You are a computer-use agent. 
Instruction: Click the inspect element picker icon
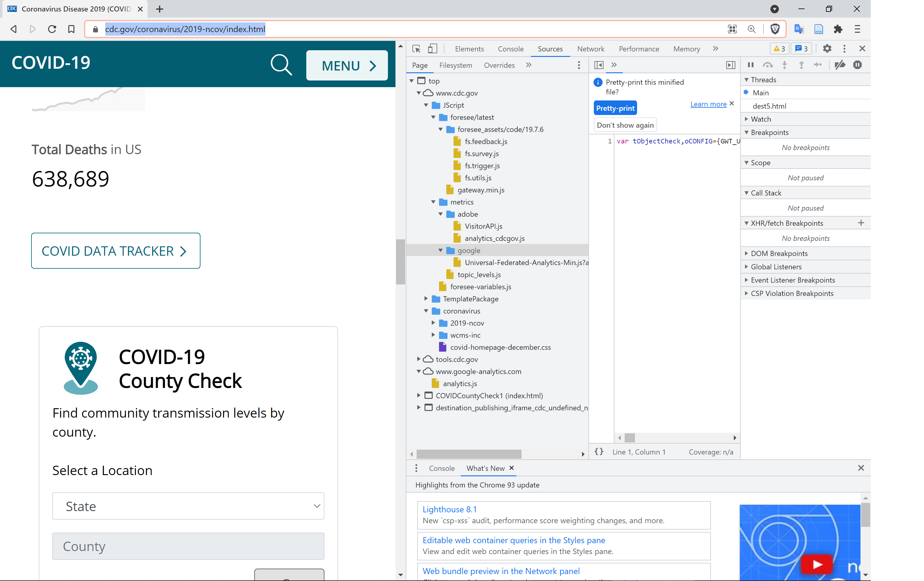(416, 49)
